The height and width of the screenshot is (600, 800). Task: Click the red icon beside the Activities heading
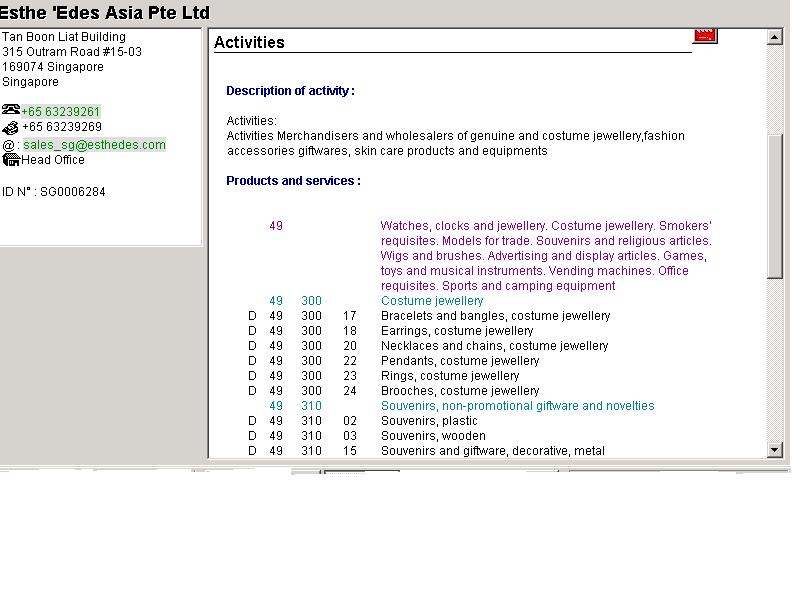click(705, 36)
